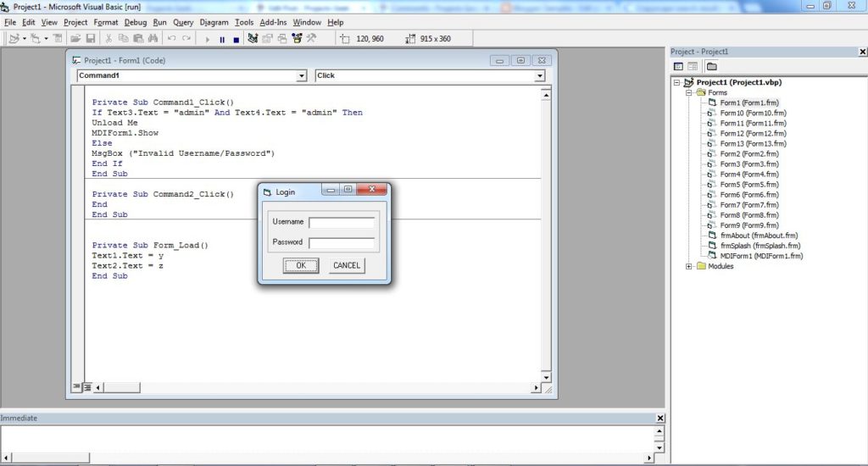The height and width of the screenshot is (466, 868).
Task: Click the Username input field in Login
Action: pos(342,223)
